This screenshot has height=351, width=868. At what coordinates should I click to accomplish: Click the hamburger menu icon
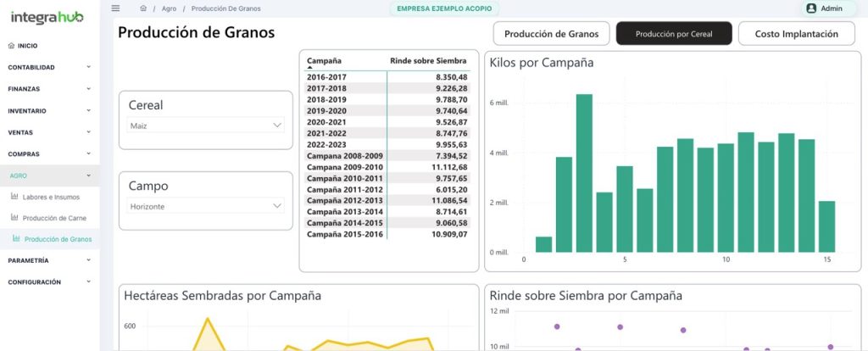click(116, 8)
